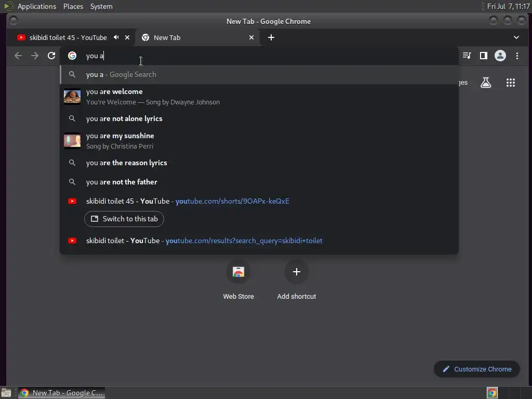Open the Places menu
This screenshot has width=532, height=399.
73,6
